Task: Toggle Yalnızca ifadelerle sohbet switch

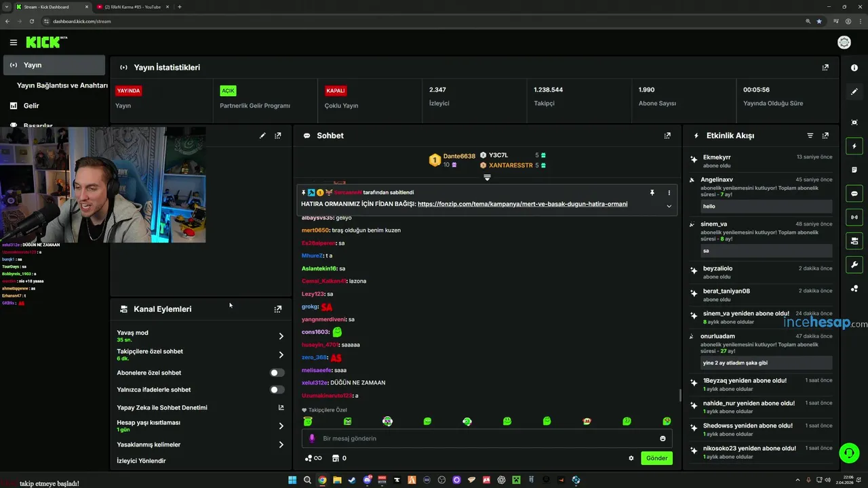Action: [x=277, y=390]
